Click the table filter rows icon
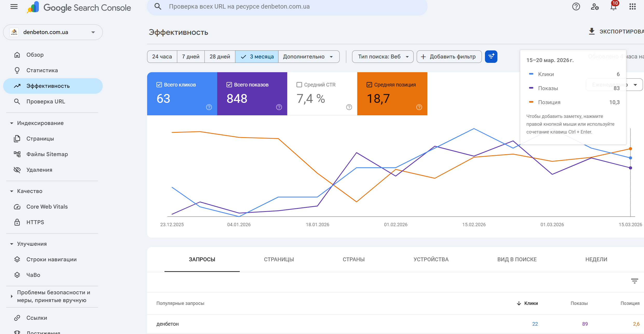The width and height of the screenshot is (644, 334). coord(634,281)
